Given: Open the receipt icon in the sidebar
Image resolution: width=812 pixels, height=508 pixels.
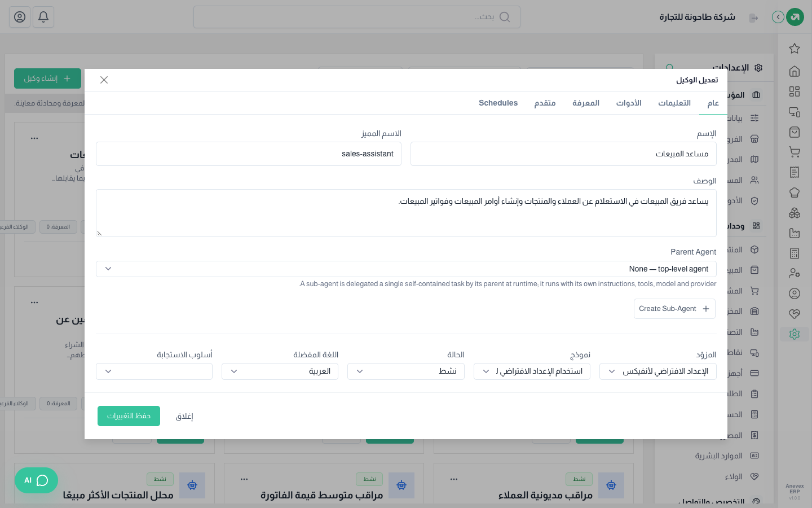Looking at the screenshot, I should (x=795, y=172).
